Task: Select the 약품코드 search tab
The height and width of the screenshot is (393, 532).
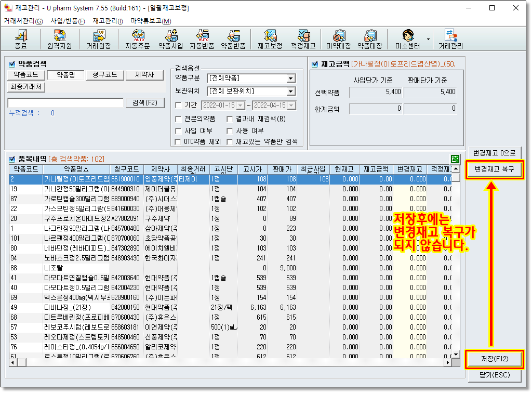Action: coord(26,75)
